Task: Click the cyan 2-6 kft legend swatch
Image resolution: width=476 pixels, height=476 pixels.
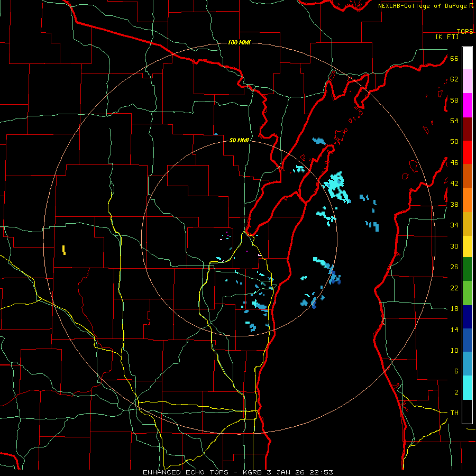Action: [x=467, y=388]
